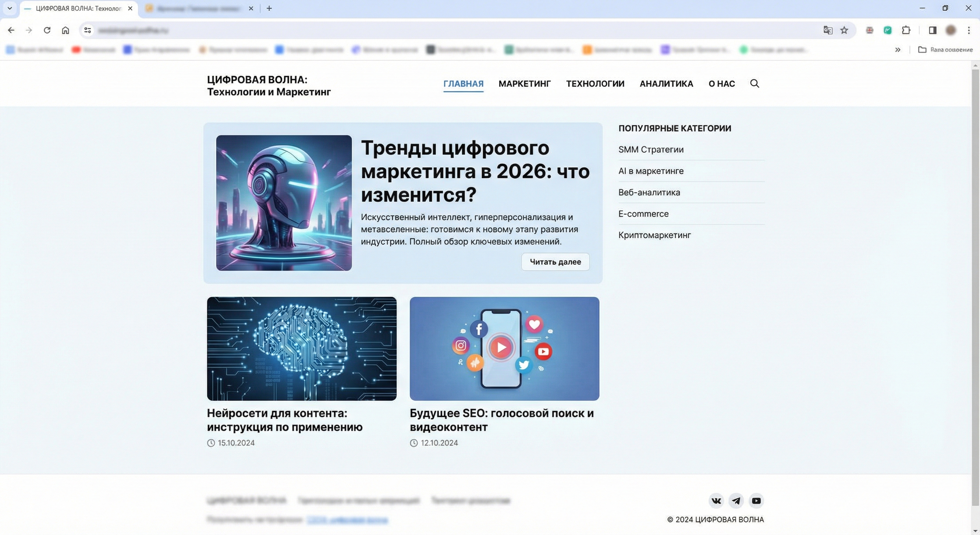Open the browser extensions puzzle icon
Screen dimensions: 980x535
pyautogui.click(x=906, y=30)
